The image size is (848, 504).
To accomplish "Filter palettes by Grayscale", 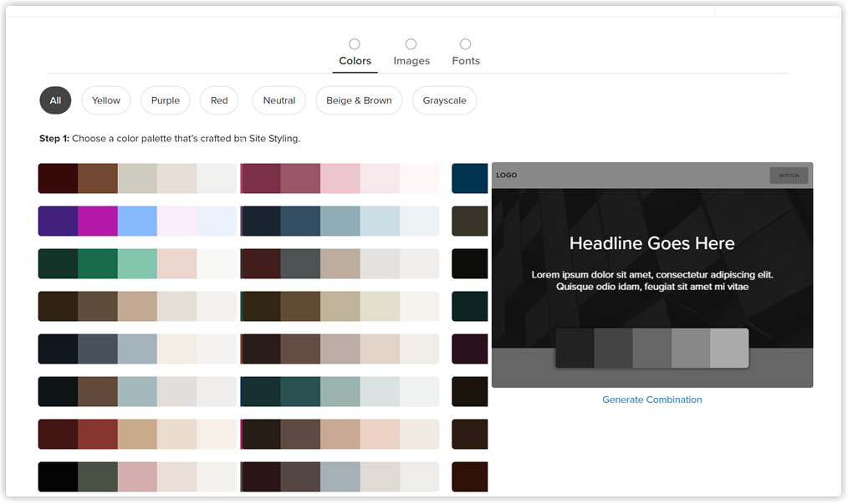I will click(445, 100).
